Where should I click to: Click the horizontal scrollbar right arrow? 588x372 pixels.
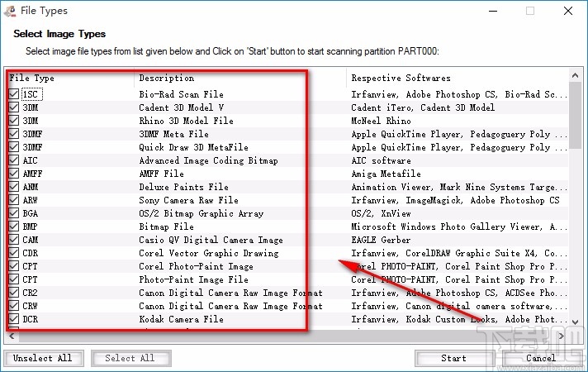click(x=562, y=336)
